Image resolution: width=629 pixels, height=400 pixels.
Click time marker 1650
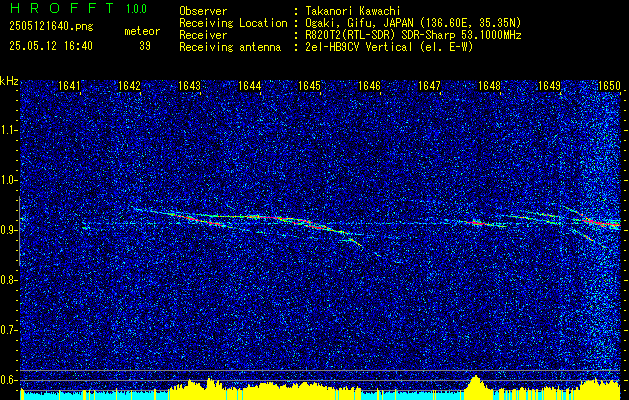pos(609,86)
